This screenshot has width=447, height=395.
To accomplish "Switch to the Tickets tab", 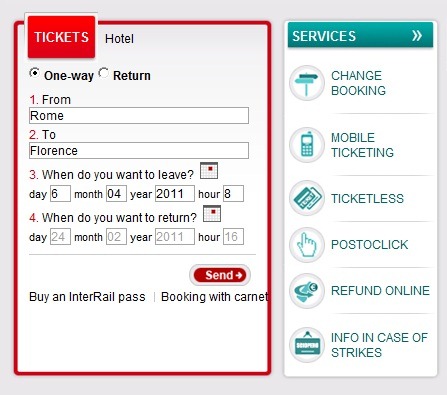I will pos(61,37).
